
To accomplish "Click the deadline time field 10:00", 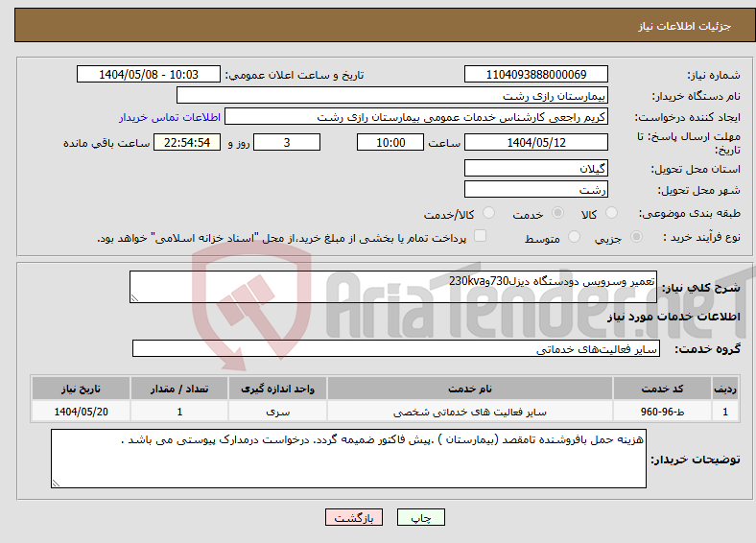I will point(390,142).
